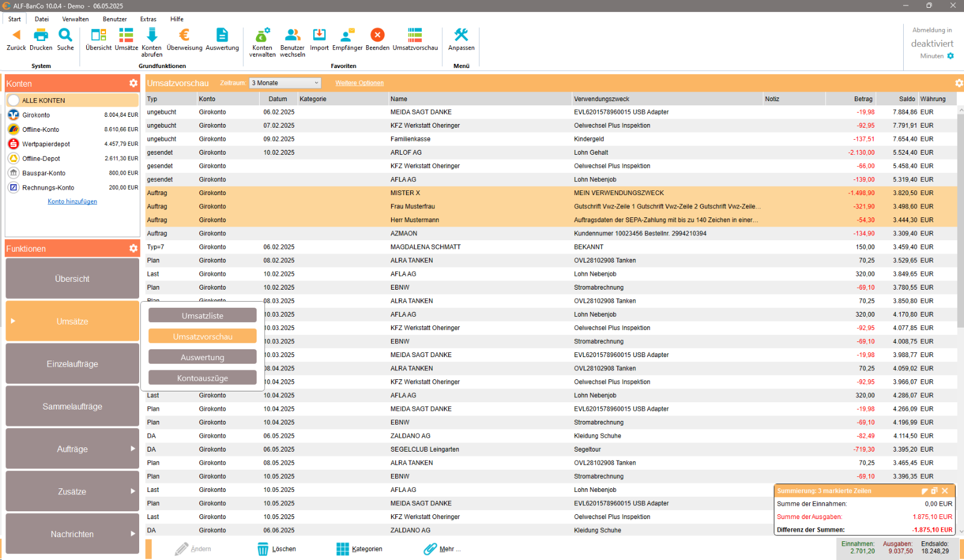The width and height of the screenshot is (964, 560).
Task: Sort by the Verwendungszweck column header
Action: 667,99
